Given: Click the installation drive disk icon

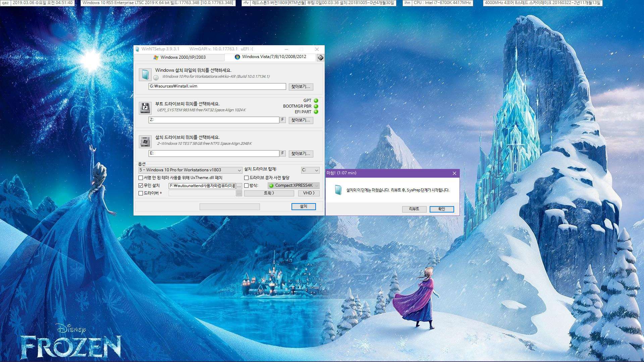Looking at the screenshot, I should coord(145,141).
